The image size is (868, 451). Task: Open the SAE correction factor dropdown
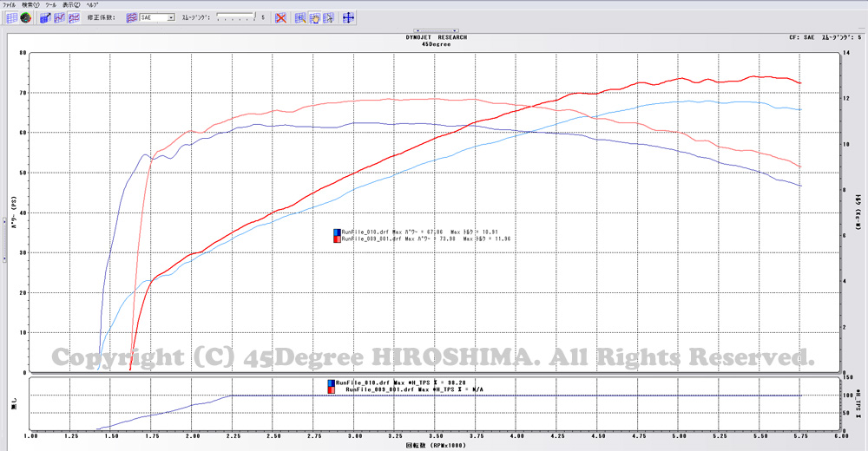170,17
